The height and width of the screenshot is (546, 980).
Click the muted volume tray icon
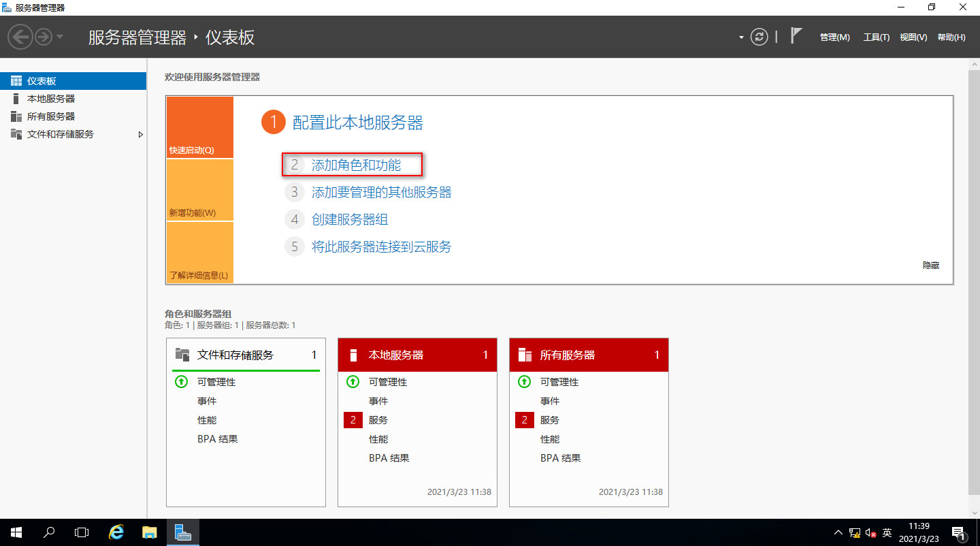[870, 532]
